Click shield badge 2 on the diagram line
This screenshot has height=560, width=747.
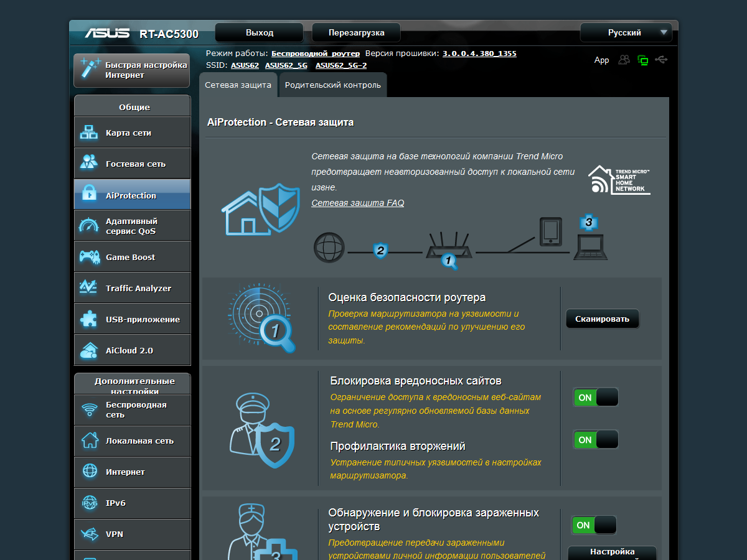click(380, 251)
